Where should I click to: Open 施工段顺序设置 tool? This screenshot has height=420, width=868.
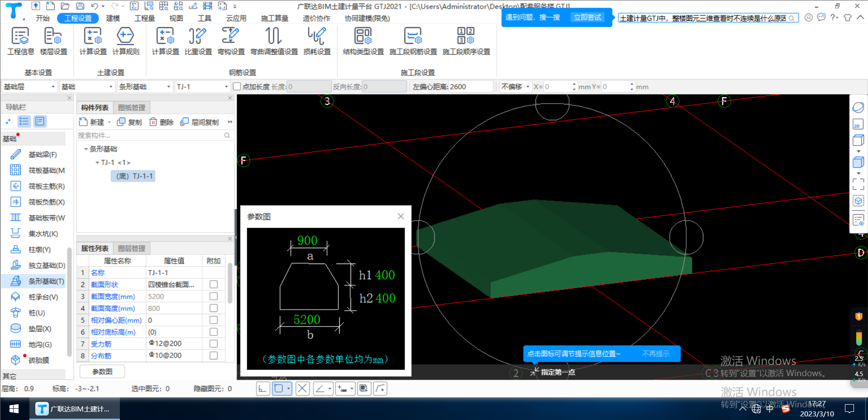coord(466,41)
